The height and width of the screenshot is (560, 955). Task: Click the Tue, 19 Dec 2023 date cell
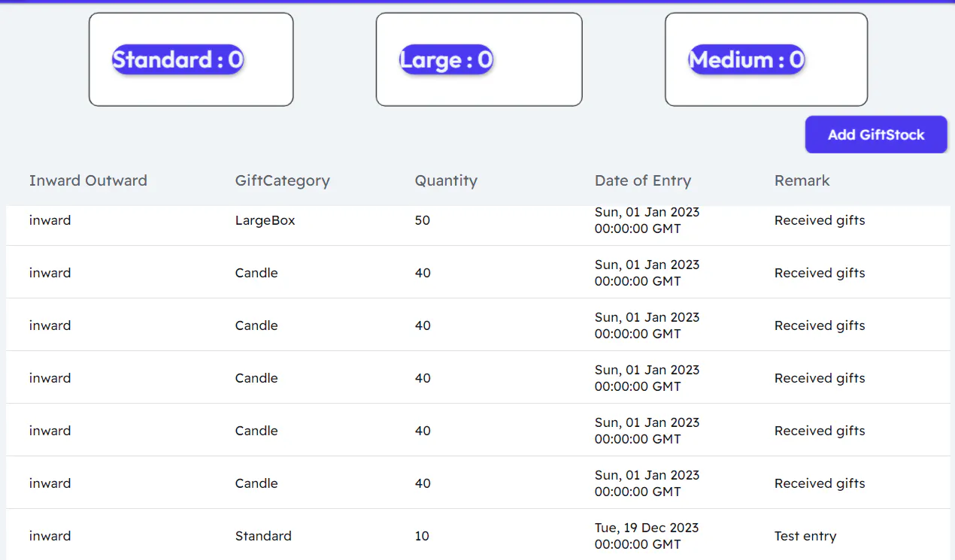pos(647,536)
